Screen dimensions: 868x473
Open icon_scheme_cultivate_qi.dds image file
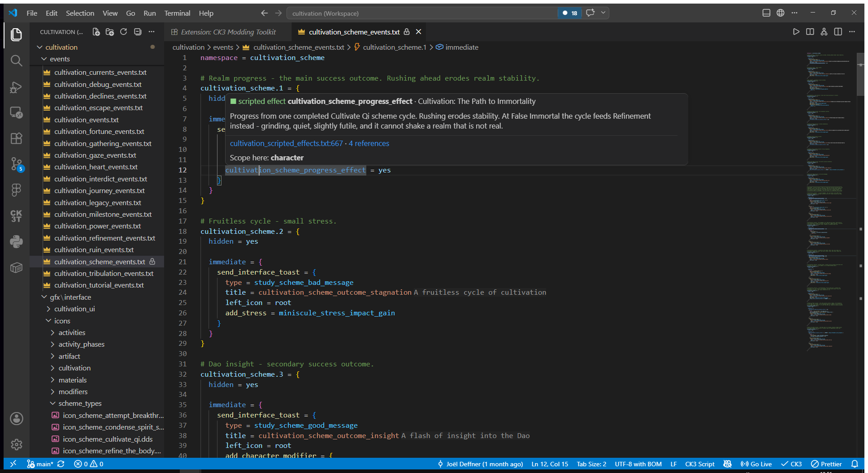click(x=108, y=439)
